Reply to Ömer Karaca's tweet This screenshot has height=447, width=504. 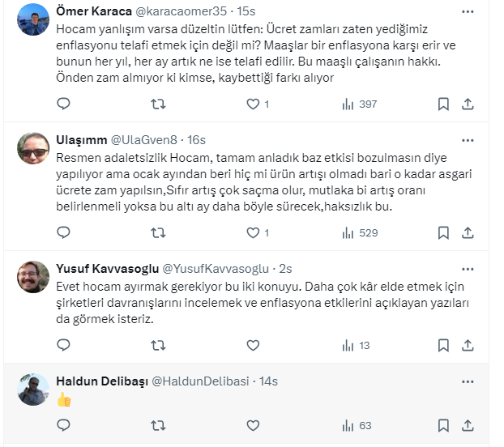tap(64, 104)
